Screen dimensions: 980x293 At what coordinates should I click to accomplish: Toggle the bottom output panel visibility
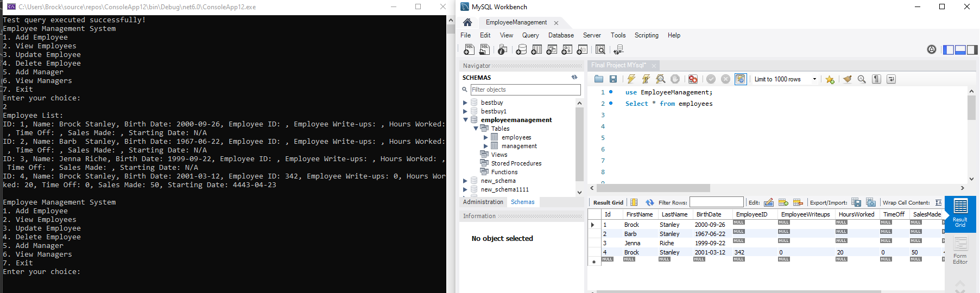point(960,50)
